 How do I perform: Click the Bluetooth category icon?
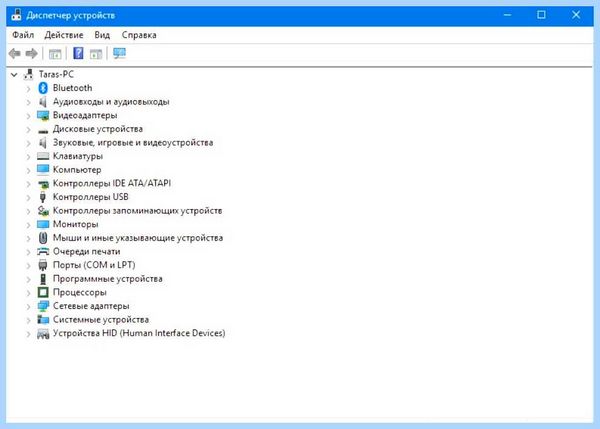coord(43,88)
